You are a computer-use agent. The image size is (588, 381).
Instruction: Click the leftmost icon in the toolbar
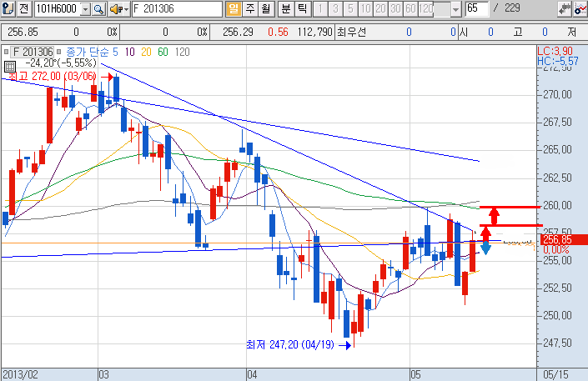pyautogui.click(x=8, y=9)
